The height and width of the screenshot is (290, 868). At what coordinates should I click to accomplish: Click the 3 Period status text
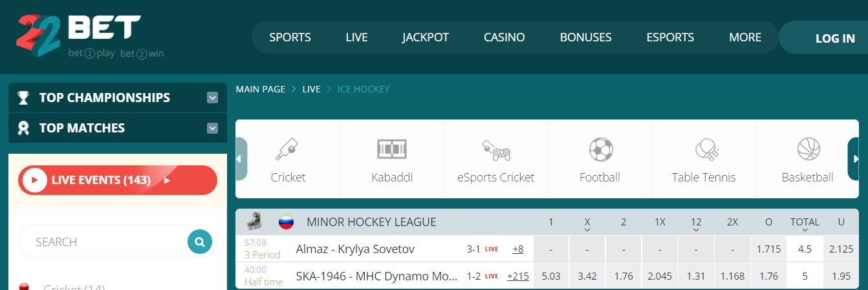[263, 255]
